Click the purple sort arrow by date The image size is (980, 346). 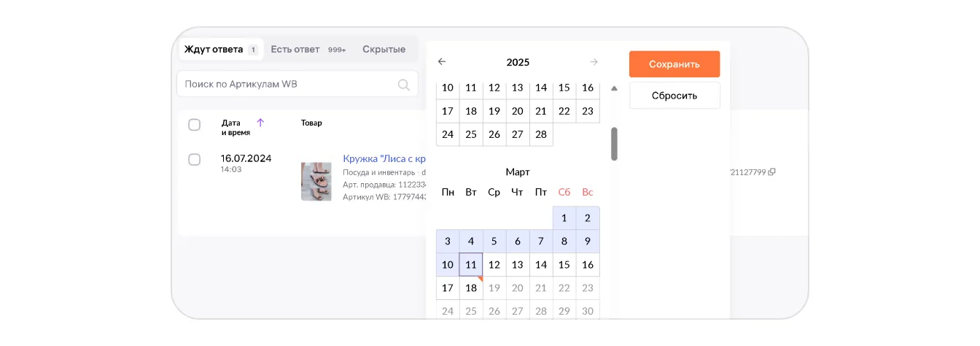(x=260, y=123)
